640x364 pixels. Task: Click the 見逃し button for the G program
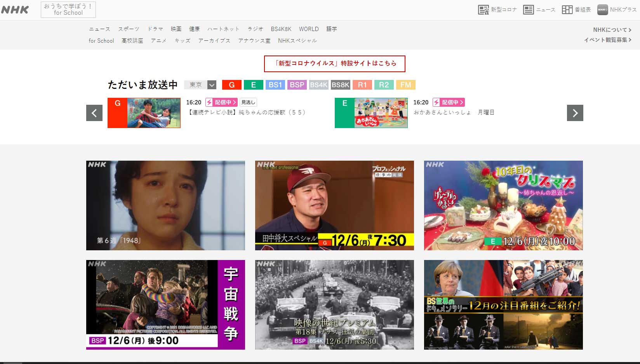(248, 102)
